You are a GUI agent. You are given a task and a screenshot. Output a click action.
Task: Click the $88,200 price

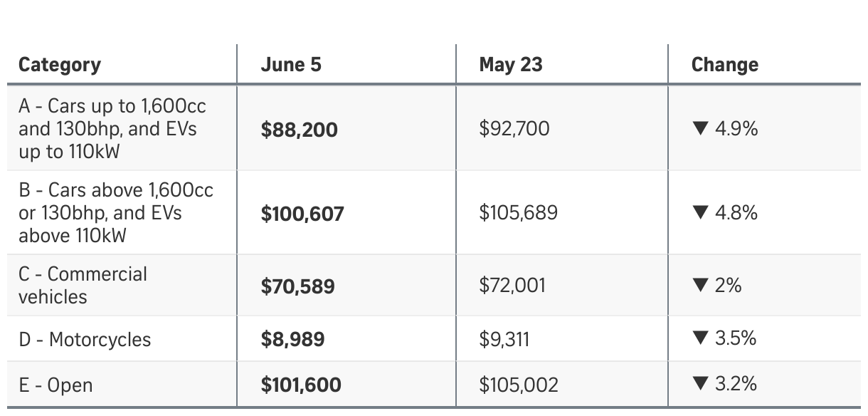point(299,130)
